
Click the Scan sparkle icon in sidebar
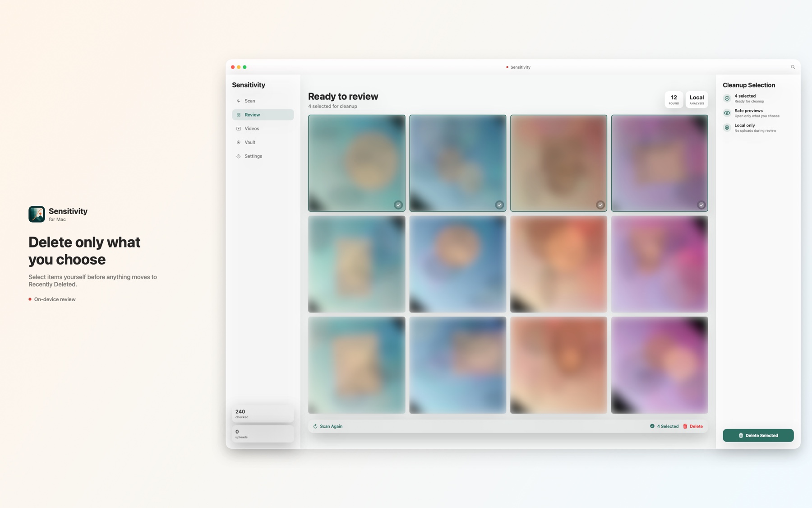[x=239, y=101]
